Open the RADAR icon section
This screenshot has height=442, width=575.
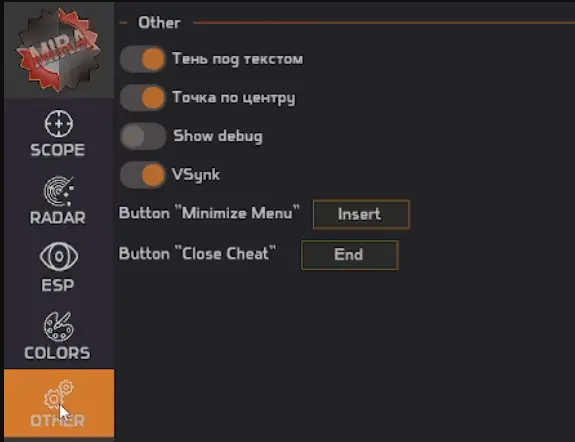pos(59,191)
